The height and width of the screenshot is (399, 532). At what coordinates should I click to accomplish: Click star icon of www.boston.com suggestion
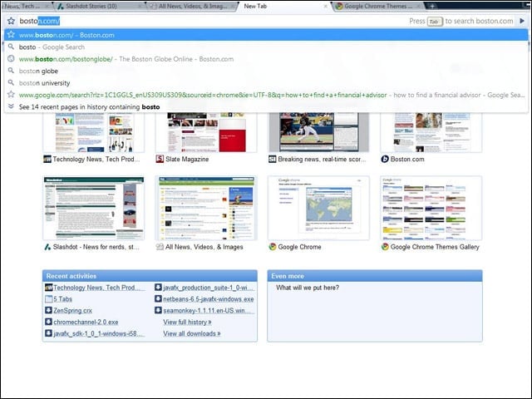(x=11, y=35)
